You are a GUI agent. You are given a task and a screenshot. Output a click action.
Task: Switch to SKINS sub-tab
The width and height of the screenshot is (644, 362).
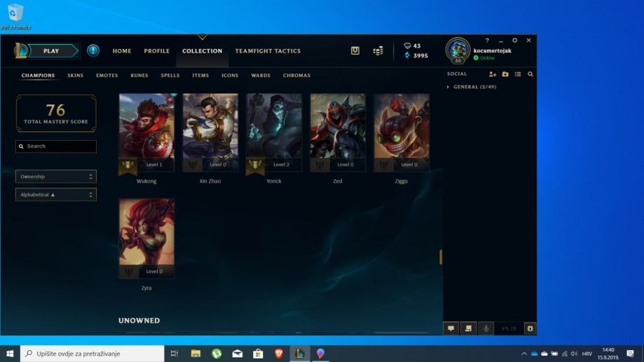point(75,76)
